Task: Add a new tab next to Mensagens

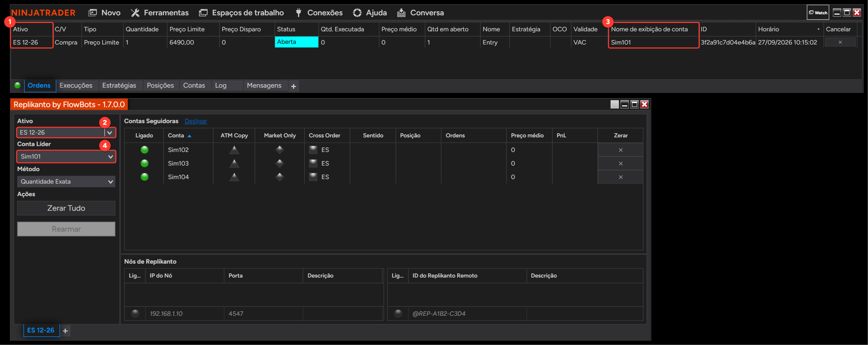Action: (x=294, y=86)
